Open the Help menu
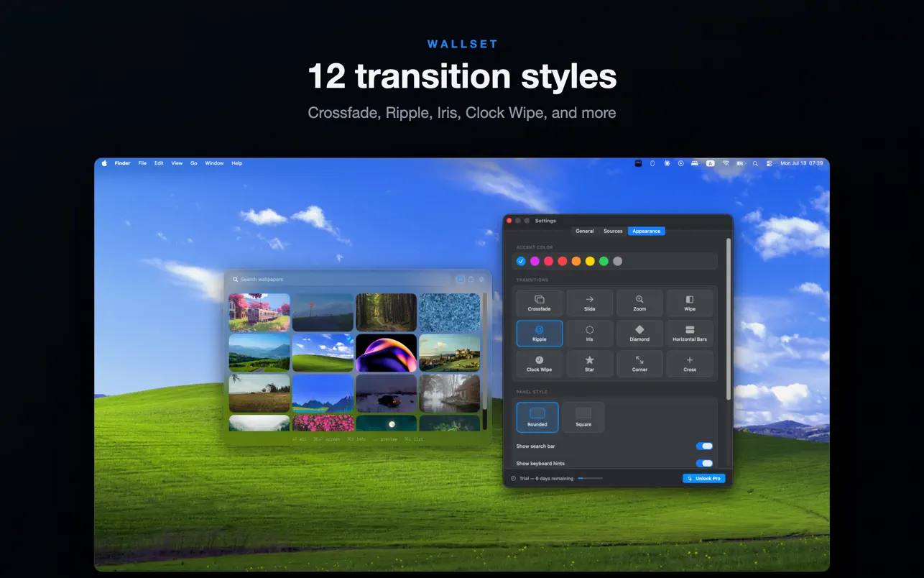 237,163
